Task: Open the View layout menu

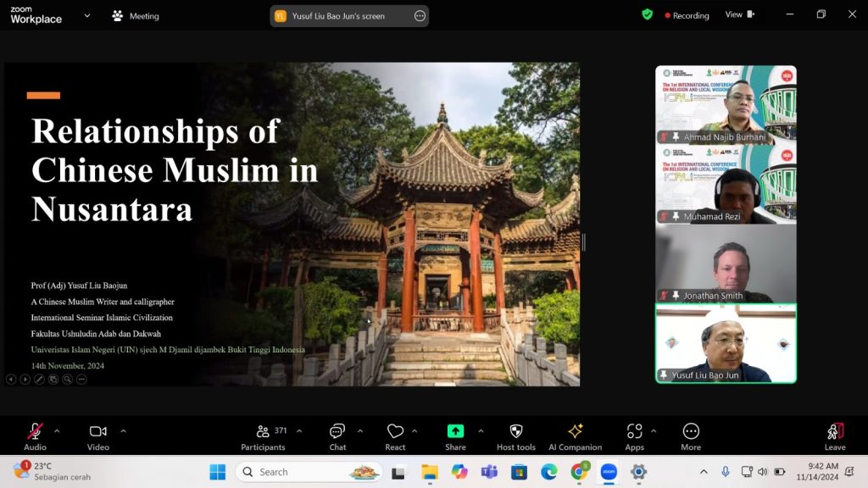Action: [x=739, y=14]
